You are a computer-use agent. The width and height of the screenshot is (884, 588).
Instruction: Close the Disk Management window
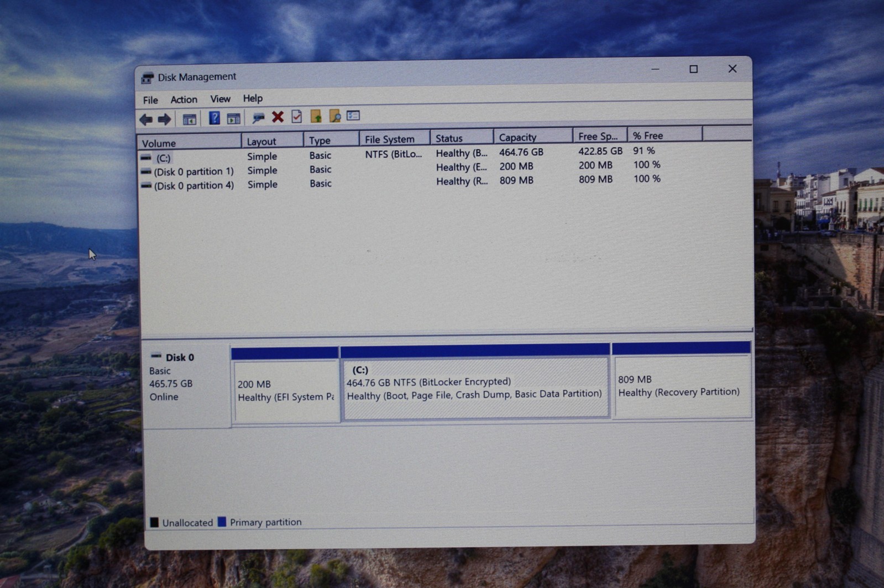click(733, 69)
